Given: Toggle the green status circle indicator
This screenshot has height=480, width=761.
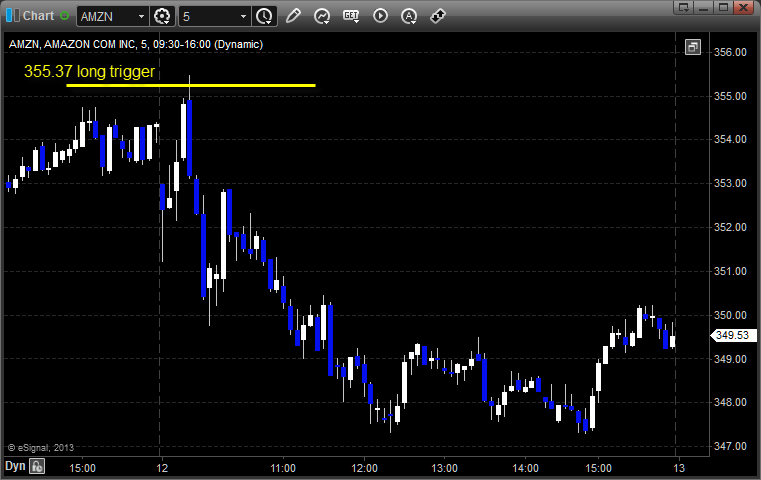Looking at the screenshot, I should point(64,16).
